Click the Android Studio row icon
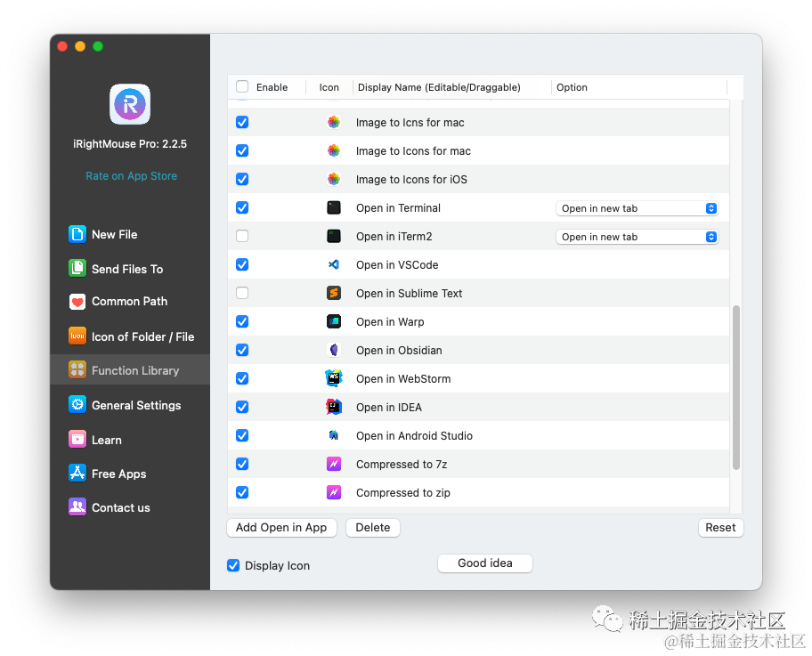Viewport: 812px width, 656px height. (x=333, y=435)
